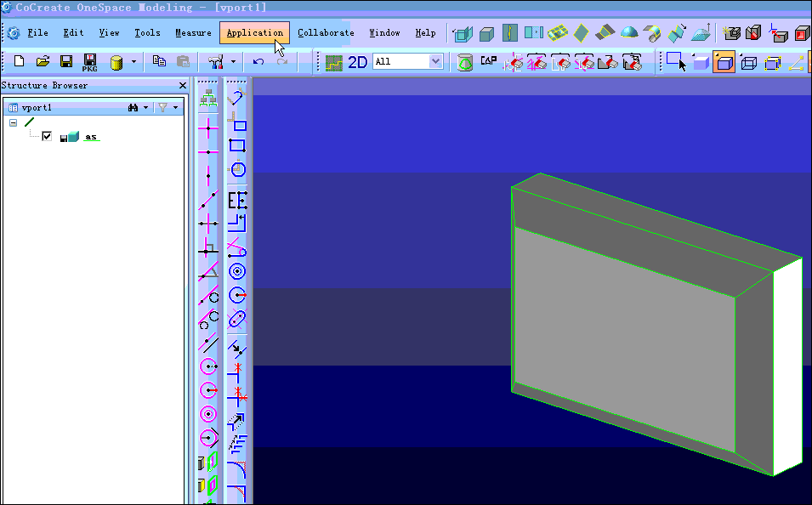Click the blue slot shape tool
The width and height of the screenshot is (812, 505).
pyautogui.click(x=237, y=319)
